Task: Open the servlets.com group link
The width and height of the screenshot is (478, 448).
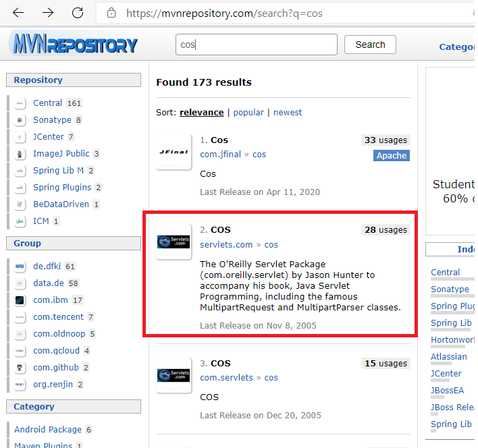Action: pyautogui.click(x=226, y=245)
